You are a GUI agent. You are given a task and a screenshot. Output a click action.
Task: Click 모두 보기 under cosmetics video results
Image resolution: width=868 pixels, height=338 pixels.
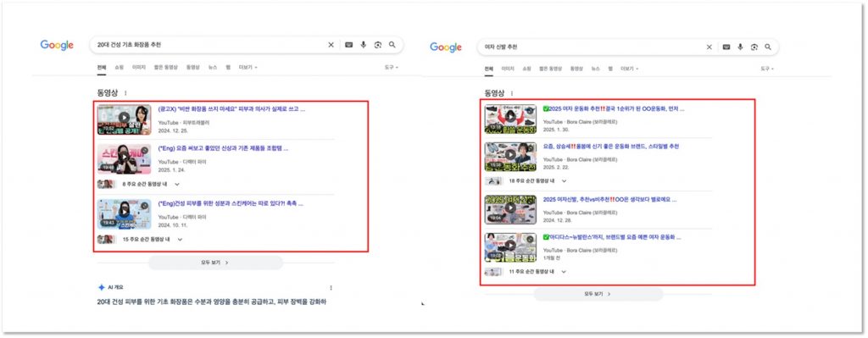click(215, 263)
